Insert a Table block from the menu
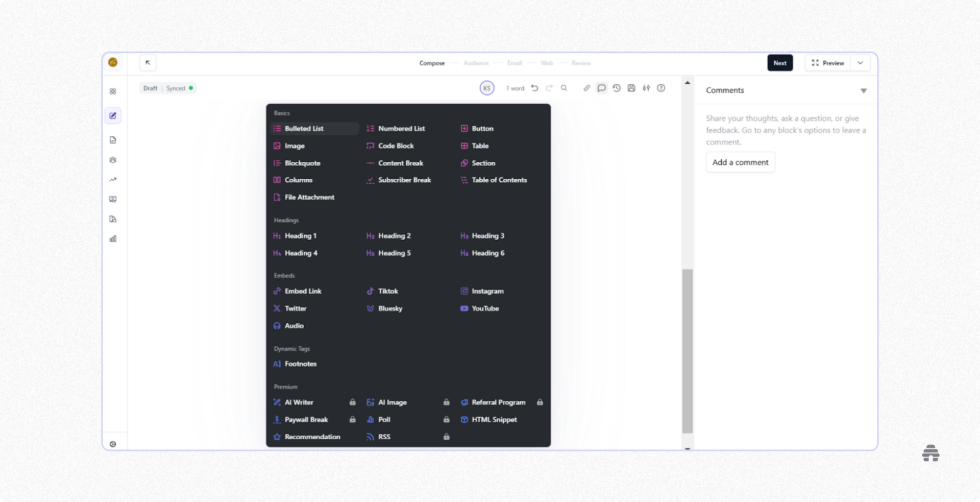 pos(480,146)
